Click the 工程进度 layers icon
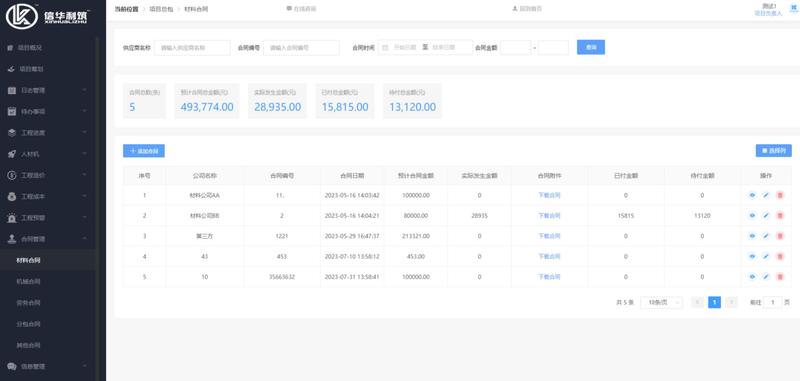 (12, 133)
